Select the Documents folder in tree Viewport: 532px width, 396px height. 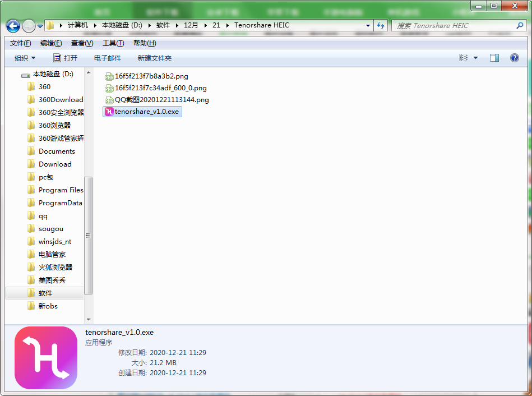pyautogui.click(x=57, y=151)
